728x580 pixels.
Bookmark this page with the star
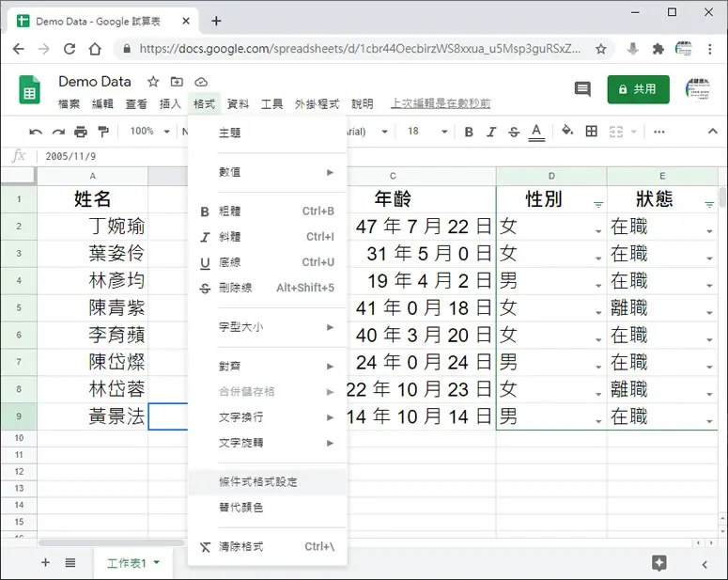(601, 49)
